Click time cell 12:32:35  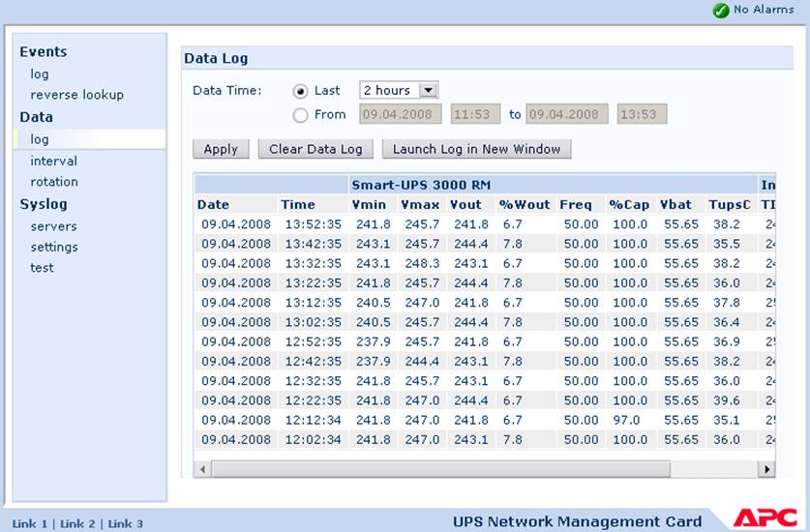(x=313, y=381)
